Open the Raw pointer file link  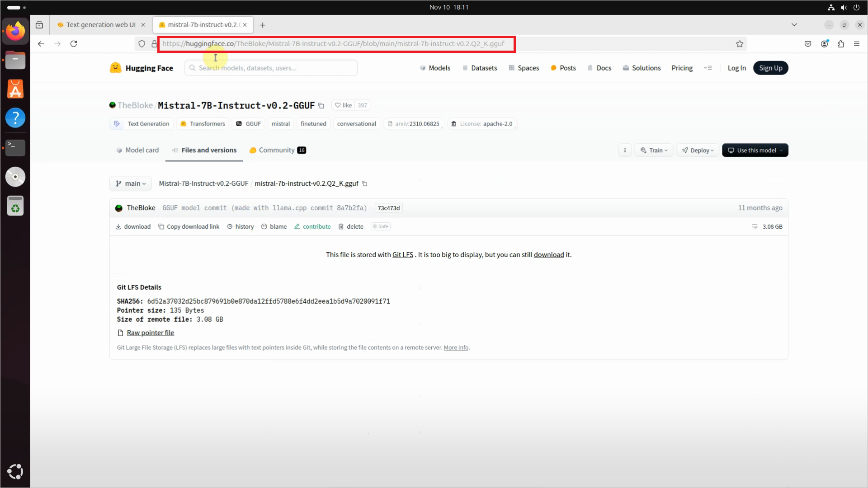(x=150, y=333)
